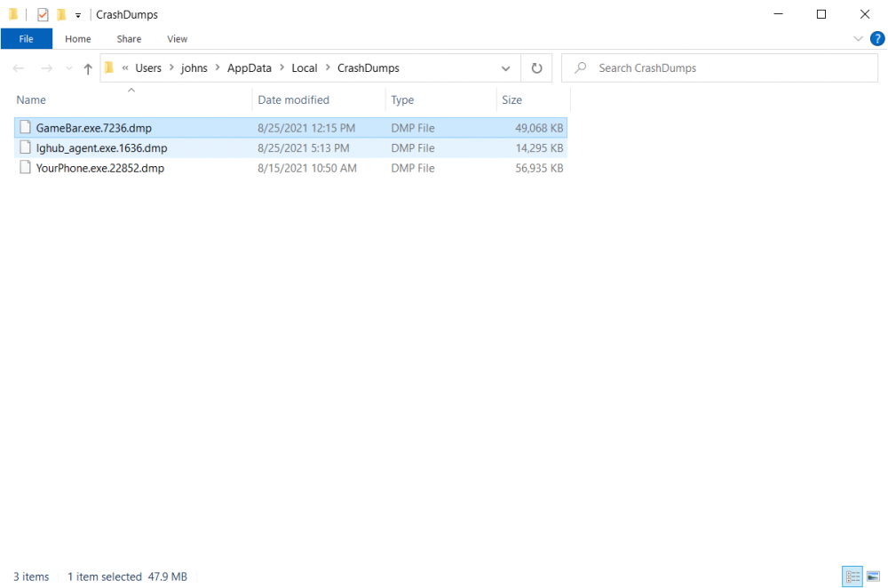The image size is (888, 588).
Task: Show hidden path parts with double chevron
Action: coord(125,68)
